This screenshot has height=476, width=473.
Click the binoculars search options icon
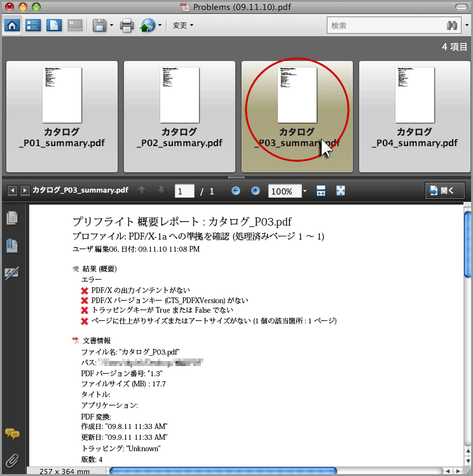pyautogui.click(x=453, y=26)
